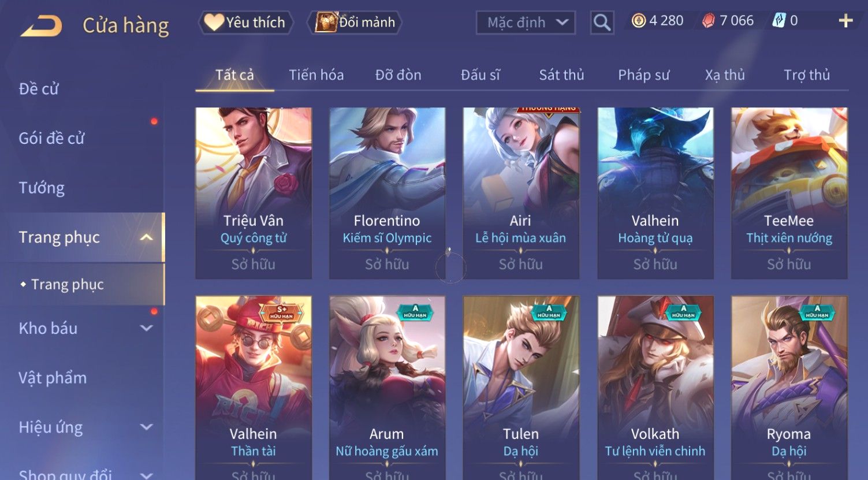Open Tướng in the sidebar

[x=42, y=188]
